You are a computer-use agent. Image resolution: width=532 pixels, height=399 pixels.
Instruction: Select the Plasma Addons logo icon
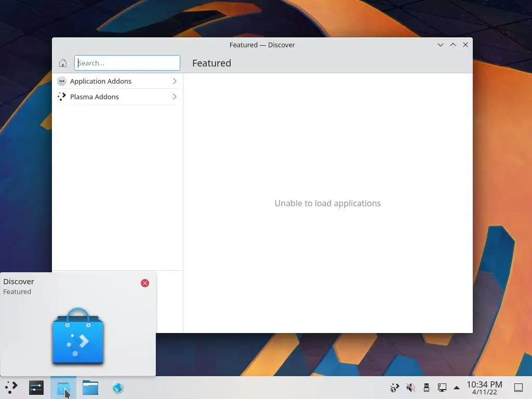[62, 97]
